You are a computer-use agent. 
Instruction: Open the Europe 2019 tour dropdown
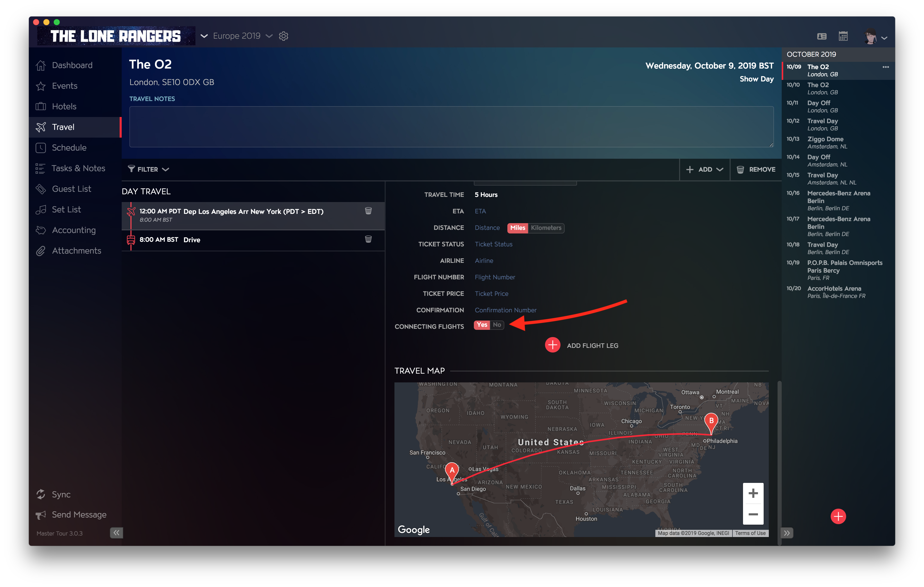(x=243, y=36)
